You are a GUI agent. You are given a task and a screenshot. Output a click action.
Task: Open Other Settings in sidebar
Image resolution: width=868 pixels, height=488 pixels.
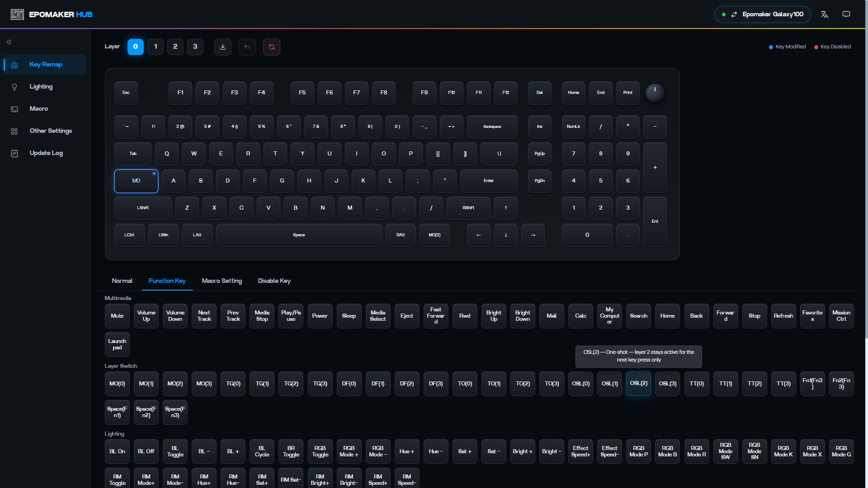coord(45,131)
